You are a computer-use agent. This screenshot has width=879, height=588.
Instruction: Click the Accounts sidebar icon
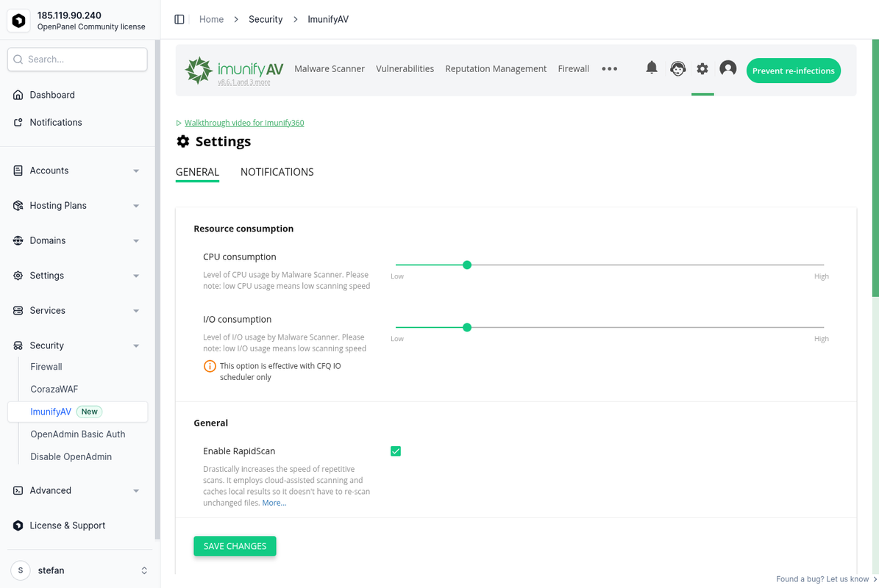pyautogui.click(x=18, y=171)
